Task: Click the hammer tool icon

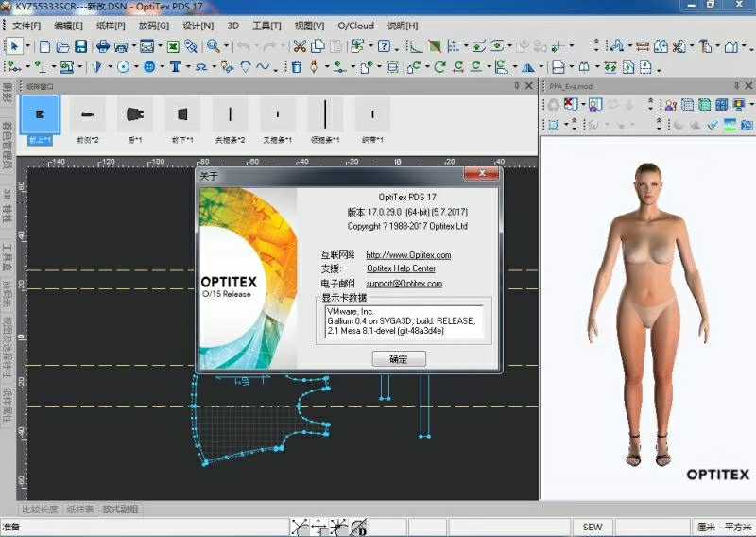Action: click(706, 46)
